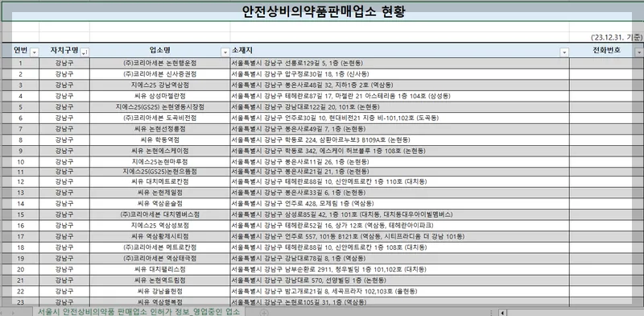The width and height of the screenshot is (644, 316).
Task: Select cell 지에스25(GS25)논현으뜸점
Action: pyautogui.click(x=159, y=172)
